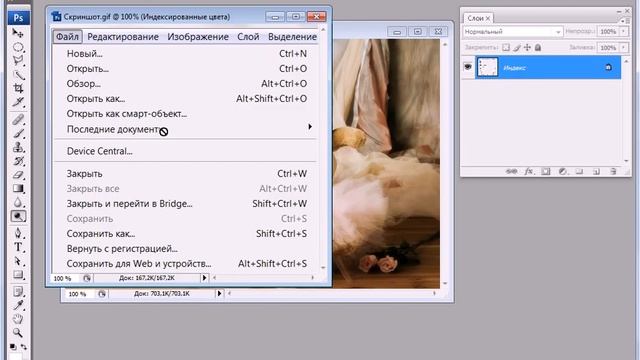640x360 pixels.
Task: Add a layer mask
Action: pos(546,171)
